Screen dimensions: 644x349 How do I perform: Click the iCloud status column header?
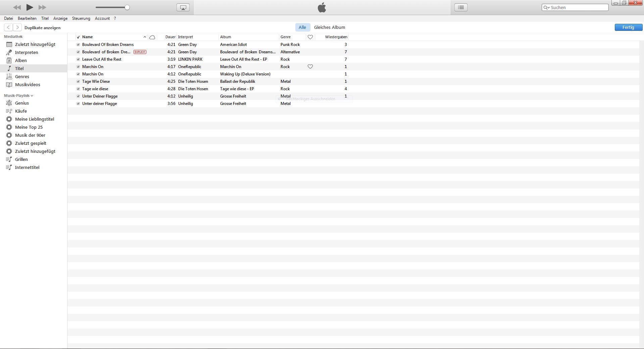(x=152, y=37)
